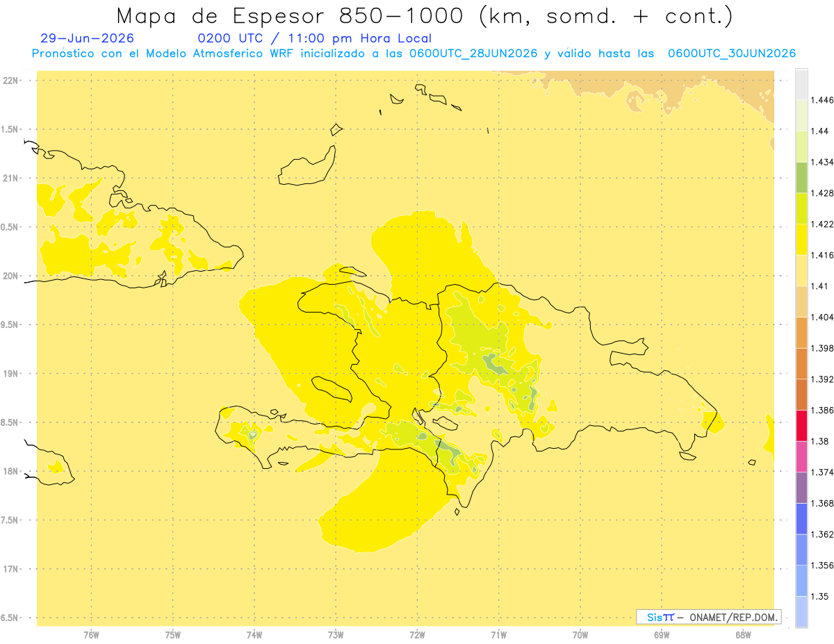
Task: Click the longitude label '68W'
Action: [x=743, y=634]
